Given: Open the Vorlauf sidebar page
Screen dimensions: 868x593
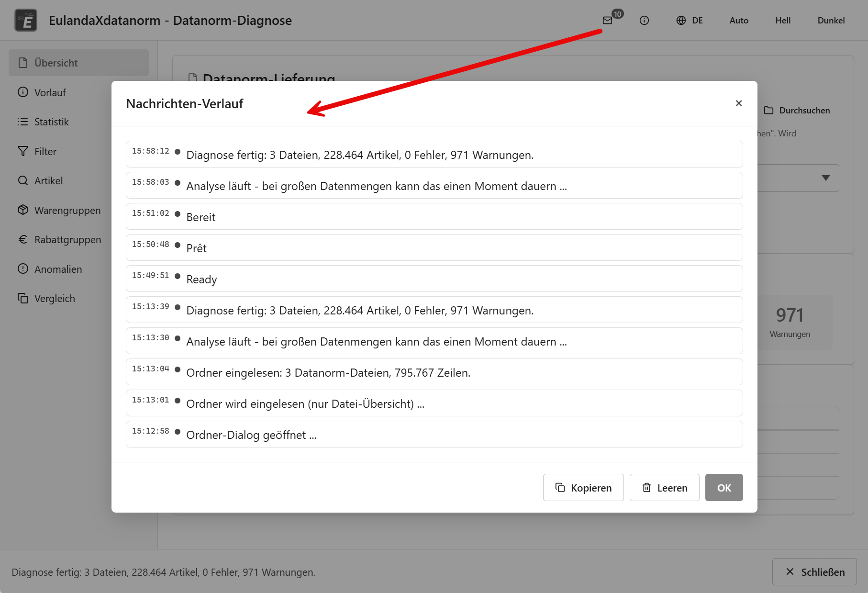Looking at the screenshot, I should 78,92.
